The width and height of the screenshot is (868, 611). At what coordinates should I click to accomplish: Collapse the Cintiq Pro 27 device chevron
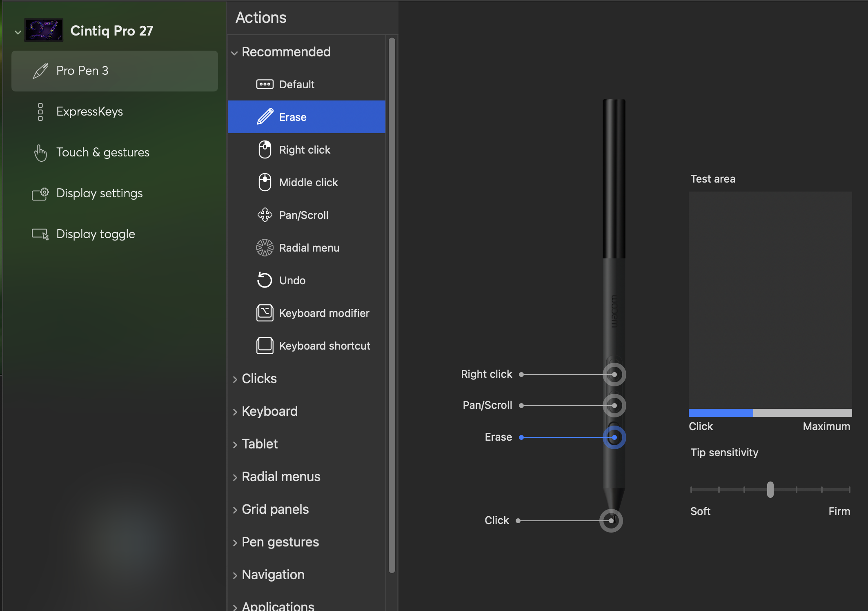(18, 32)
